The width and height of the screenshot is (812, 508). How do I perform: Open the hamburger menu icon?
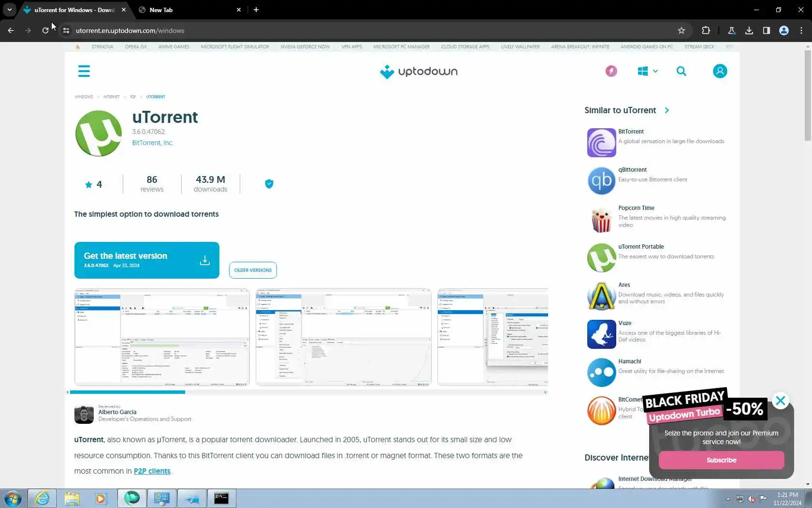tap(84, 71)
